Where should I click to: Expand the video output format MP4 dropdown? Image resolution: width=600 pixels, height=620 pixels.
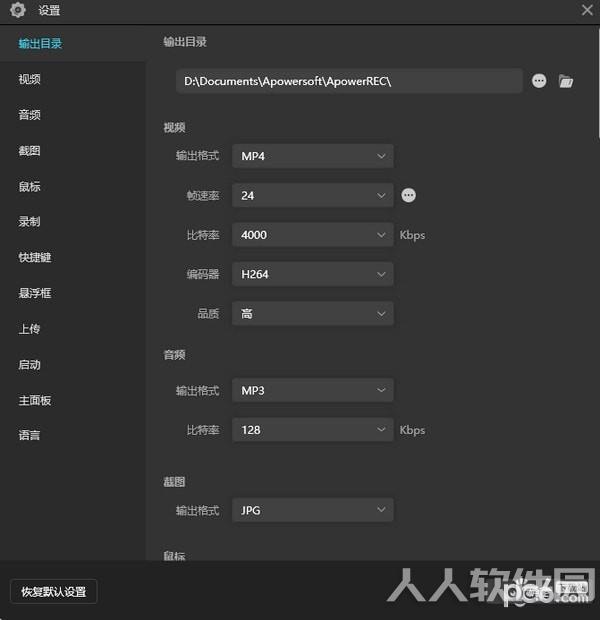312,156
